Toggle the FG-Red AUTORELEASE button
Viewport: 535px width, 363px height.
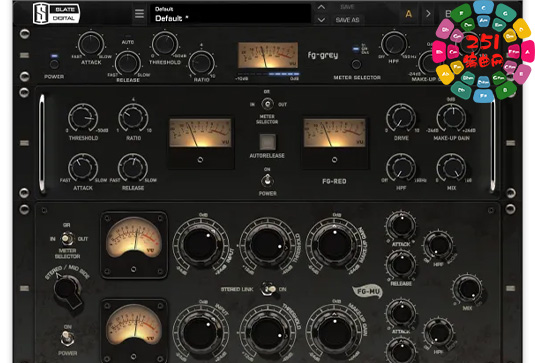(x=268, y=142)
